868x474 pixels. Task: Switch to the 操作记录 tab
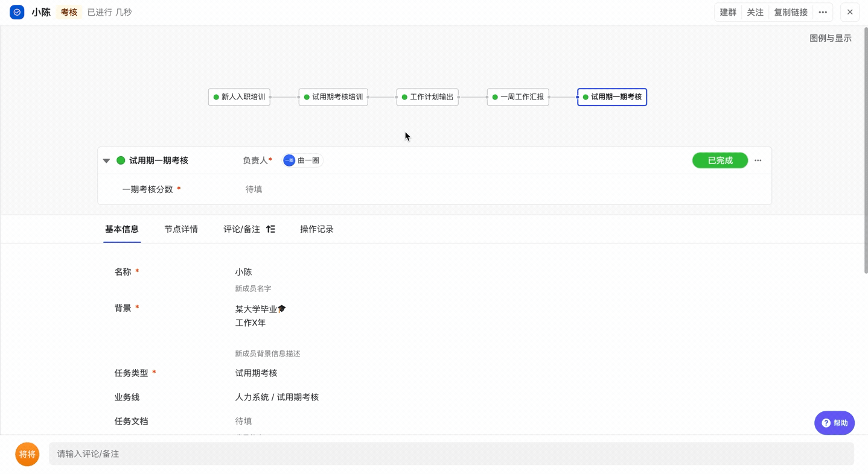[317, 229]
